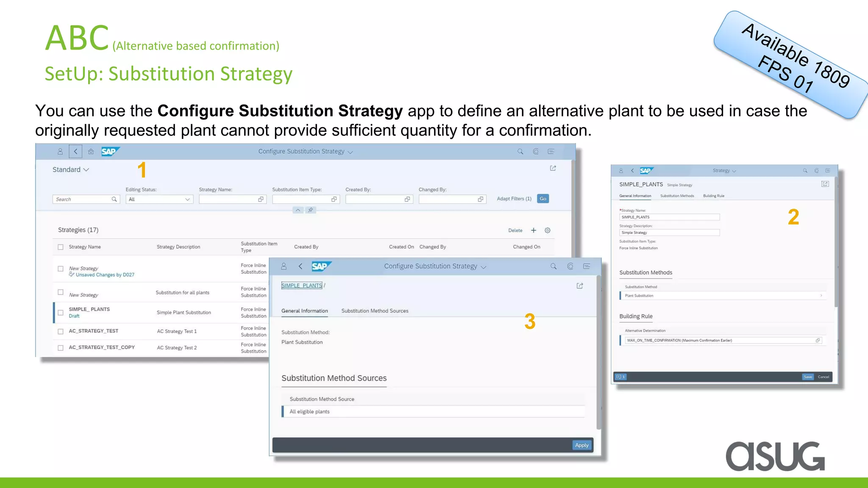Open messages indicator in Strategy window footer
This screenshot has height=488, width=868.
coord(620,377)
